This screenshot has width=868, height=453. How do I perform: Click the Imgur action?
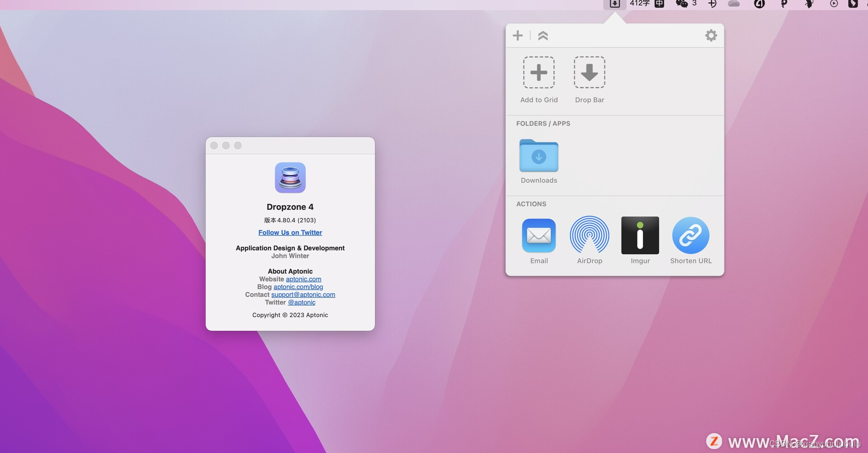pos(640,241)
